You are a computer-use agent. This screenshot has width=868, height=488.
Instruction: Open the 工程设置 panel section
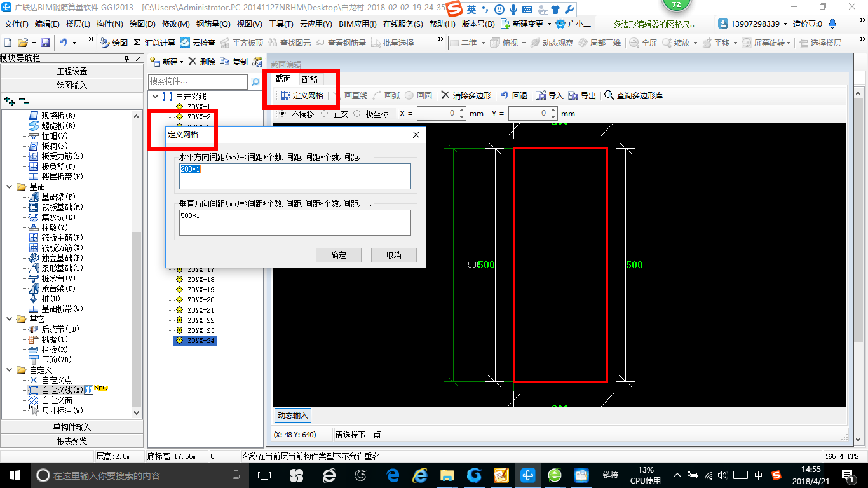[72, 71]
